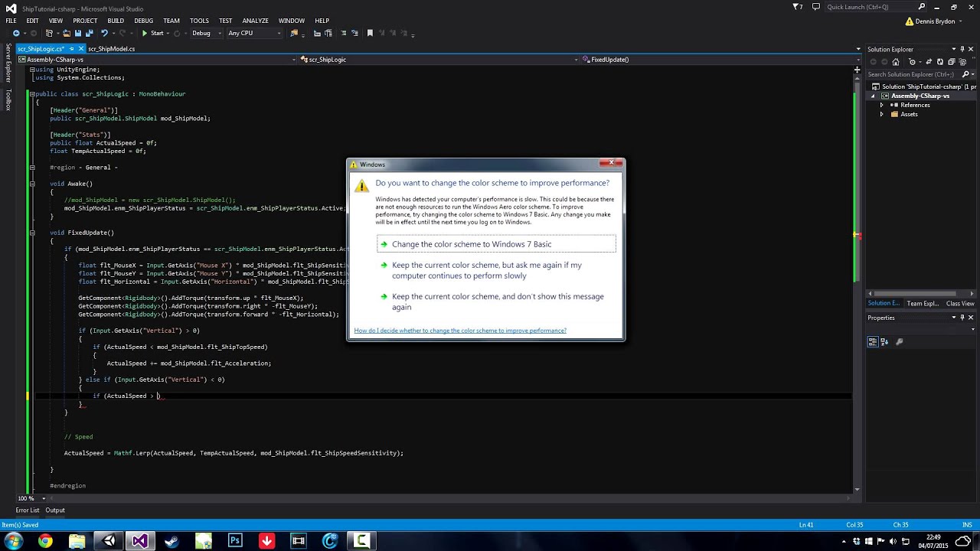This screenshot has height=551, width=980.
Task: Click the Pending Changes Filter clock icon
Action: 912,62
